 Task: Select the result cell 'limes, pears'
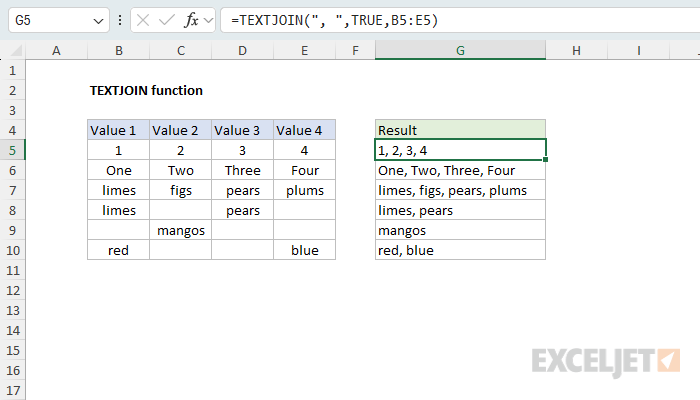tap(460, 210)
